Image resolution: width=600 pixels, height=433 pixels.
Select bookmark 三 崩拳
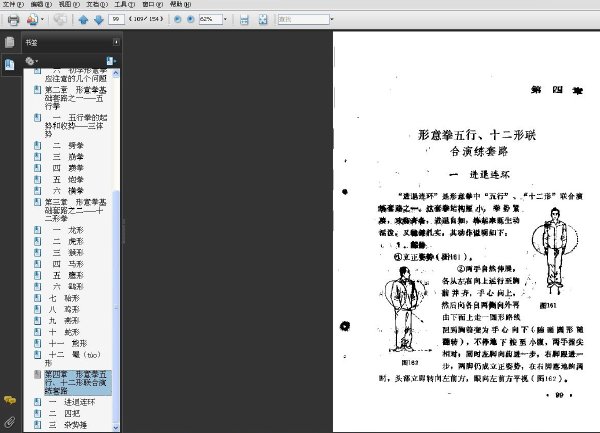(68, 156)
